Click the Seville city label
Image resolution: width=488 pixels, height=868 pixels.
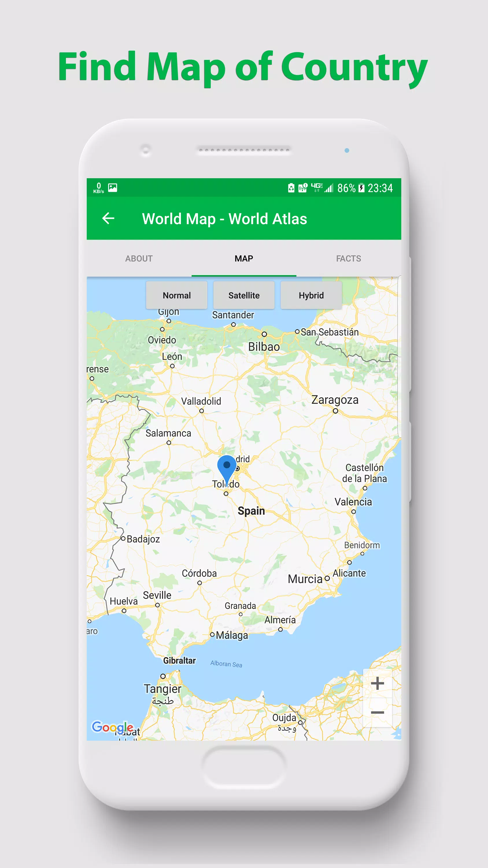click(x=157, y=595)
